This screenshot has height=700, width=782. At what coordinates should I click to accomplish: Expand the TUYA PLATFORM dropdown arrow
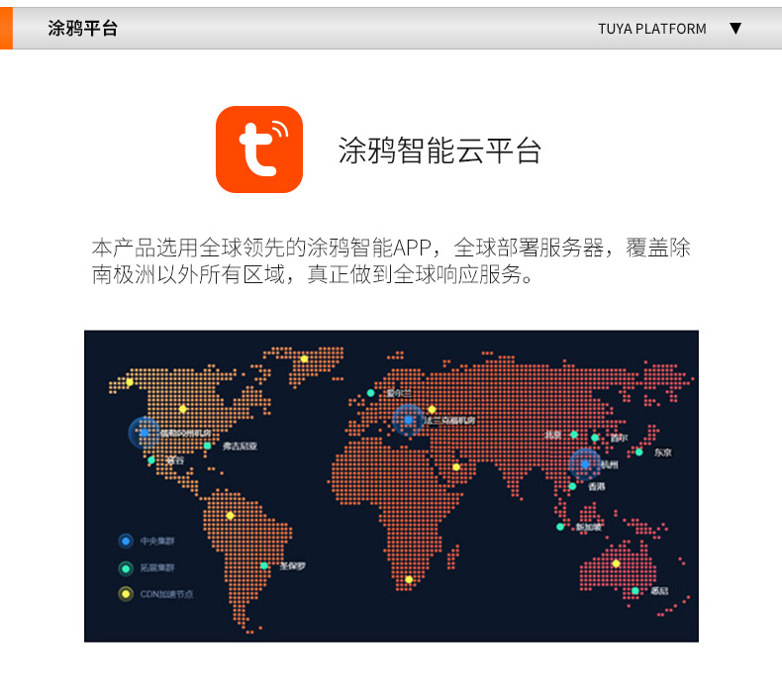pos(735,29)
